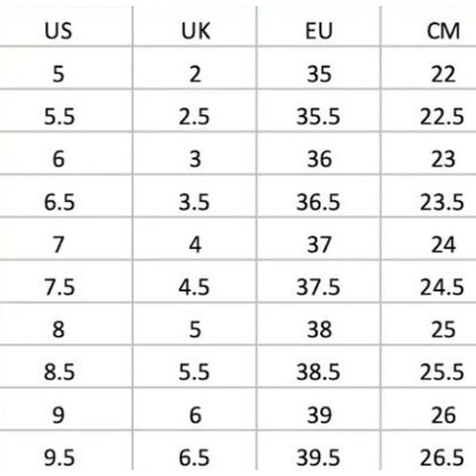Screen dimensions: 476x476
Task: Click the US size 8 cell
Action: click(x=58, y=330)
